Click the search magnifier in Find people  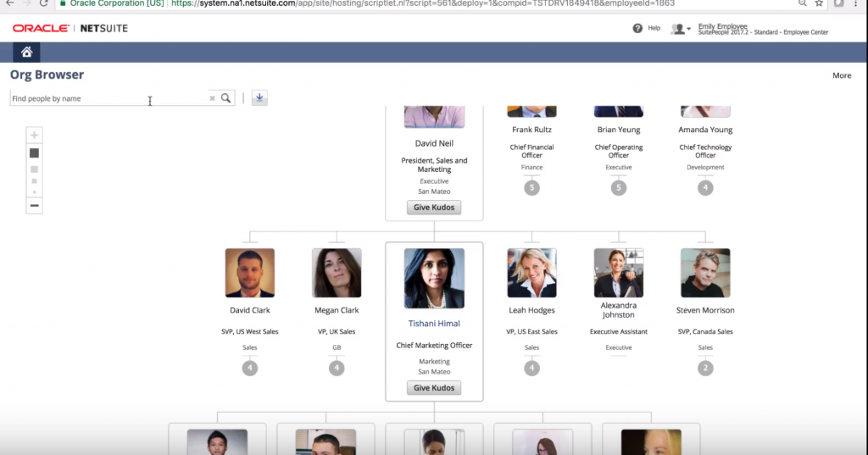tap(225, 98)
